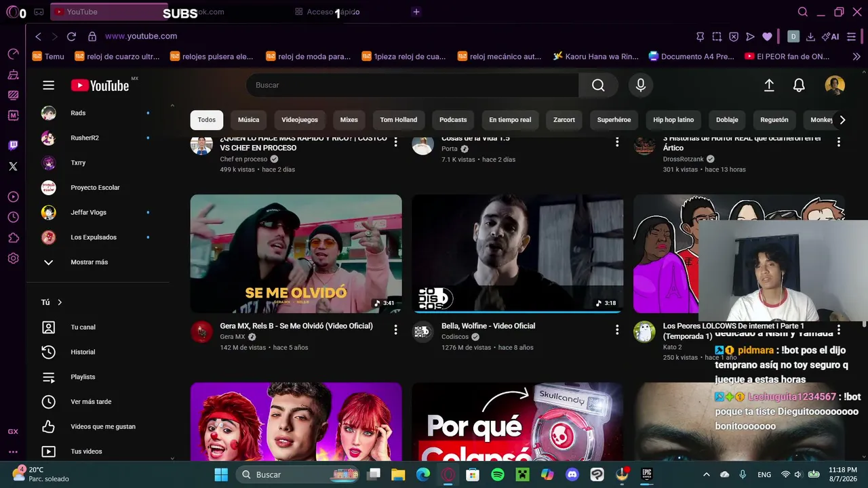Expand Mostrar más subscriptions
This screenshot has height=488, width=868.
(x=97, y=262)
